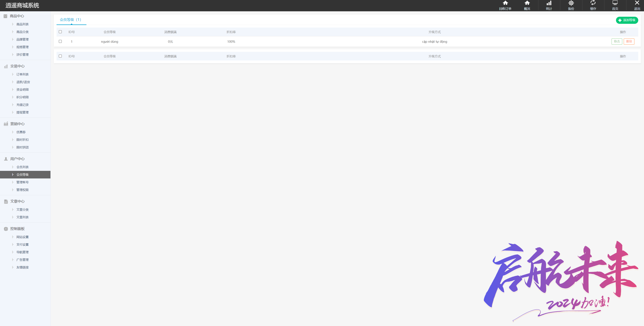This screenshot has height=326, width=644.
Task: Click the 营销中心 section icon
Action: click(x=6, y=124)
